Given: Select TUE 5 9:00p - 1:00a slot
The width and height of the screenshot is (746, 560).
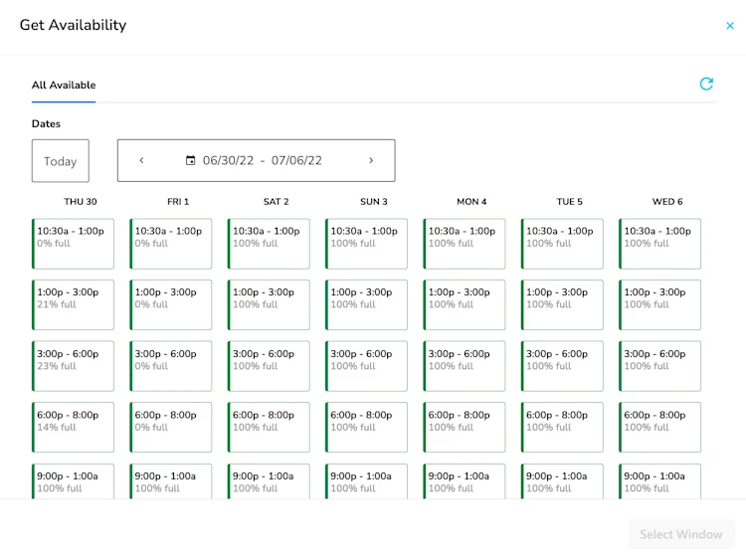Looking at the screenshot, I should click(x=562, y=481).
